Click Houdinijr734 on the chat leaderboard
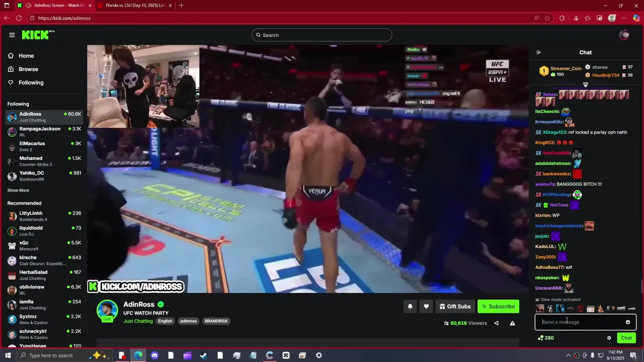644x362 pixels. click(606, 75)
